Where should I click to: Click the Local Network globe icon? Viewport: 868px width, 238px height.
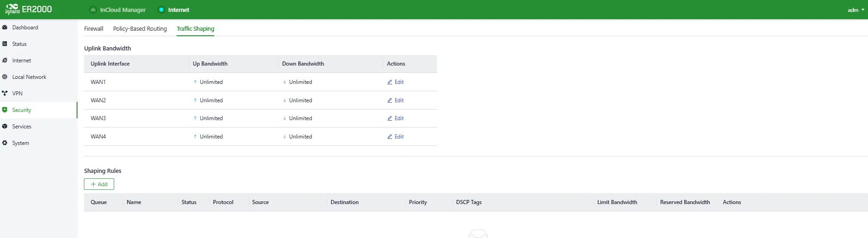coord(5,77)
